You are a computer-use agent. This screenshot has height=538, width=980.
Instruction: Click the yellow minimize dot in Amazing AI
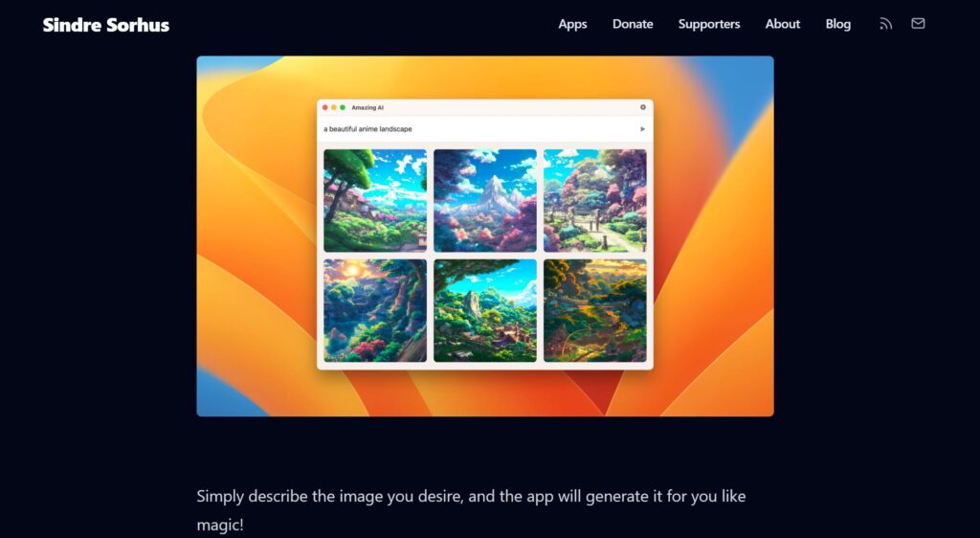[334, 107]
